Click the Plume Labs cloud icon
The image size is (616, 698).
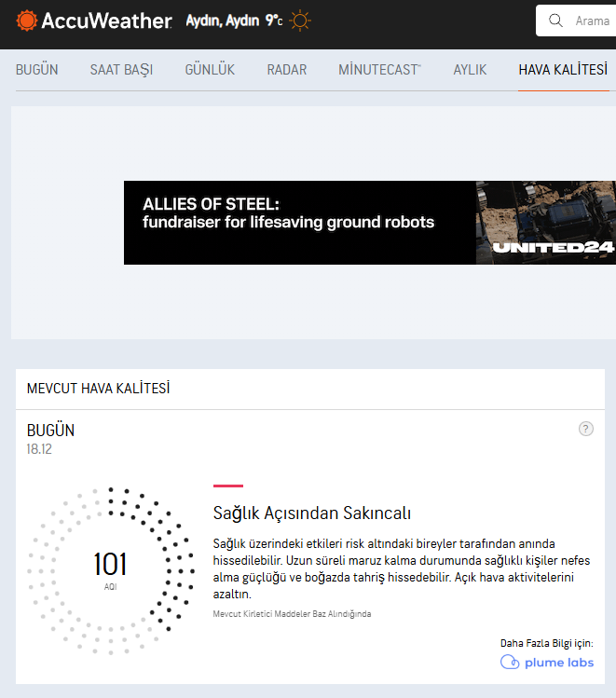point(510,663)
